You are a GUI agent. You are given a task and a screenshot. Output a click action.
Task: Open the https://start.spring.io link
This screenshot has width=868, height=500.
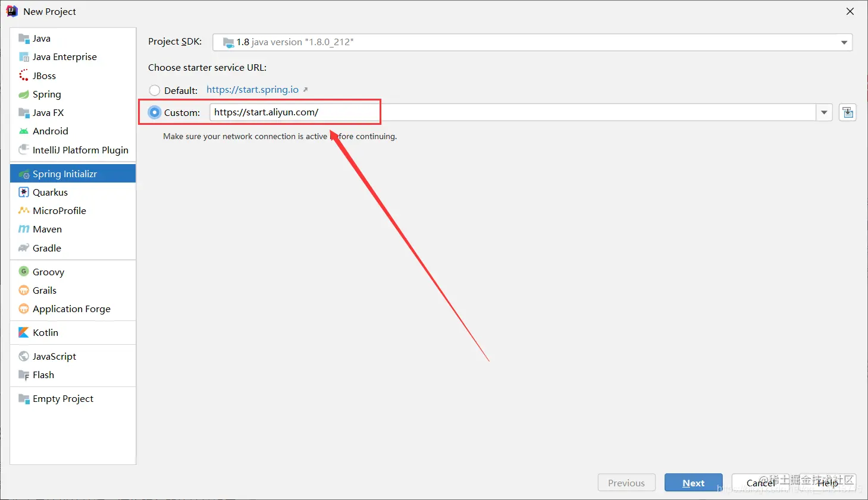[253, 90]
